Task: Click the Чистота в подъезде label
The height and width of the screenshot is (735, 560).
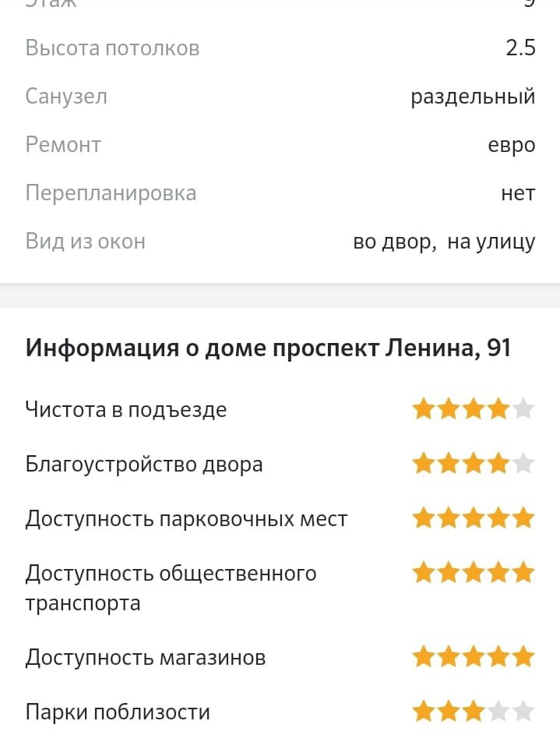Action: 126,409
